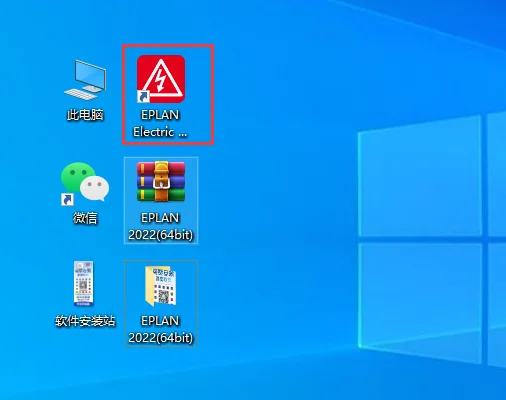Click the folder's 'EPLAN 2022(64bit)' label
The height and width of the screenshot is (400, 506).
161,329
